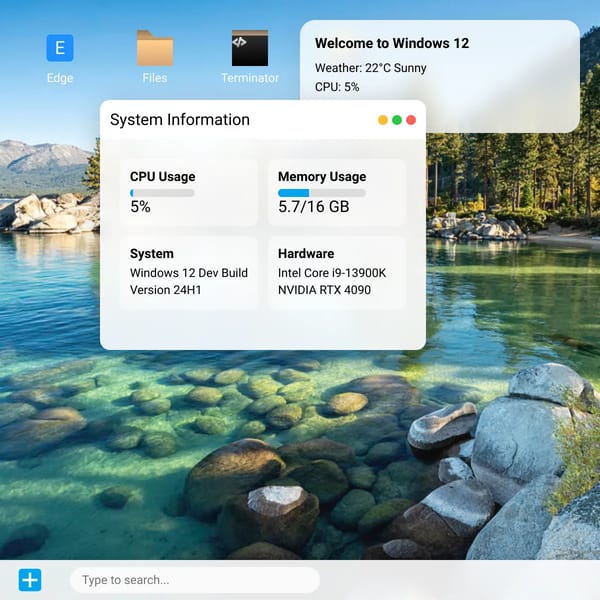
Task: Launch the Terminator desktop icon
Action: (x=250, y=48)
